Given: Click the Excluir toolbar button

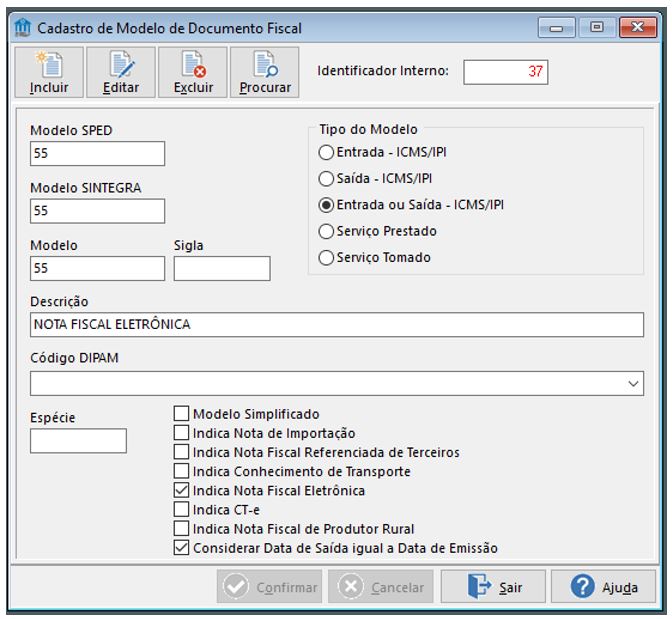Looking at the screenshot, I should 193,72.
